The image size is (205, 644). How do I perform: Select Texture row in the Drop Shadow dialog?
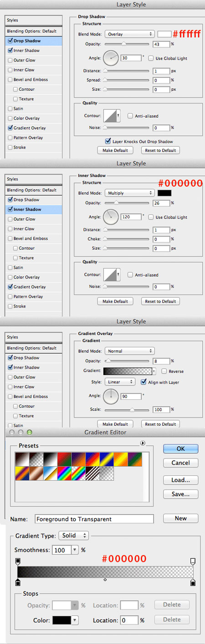pos(33,99)
